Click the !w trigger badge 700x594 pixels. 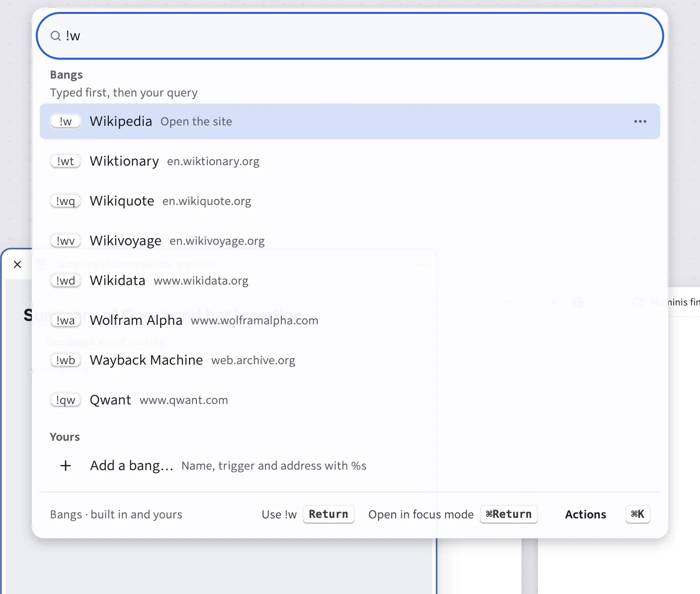coord(66,121)
